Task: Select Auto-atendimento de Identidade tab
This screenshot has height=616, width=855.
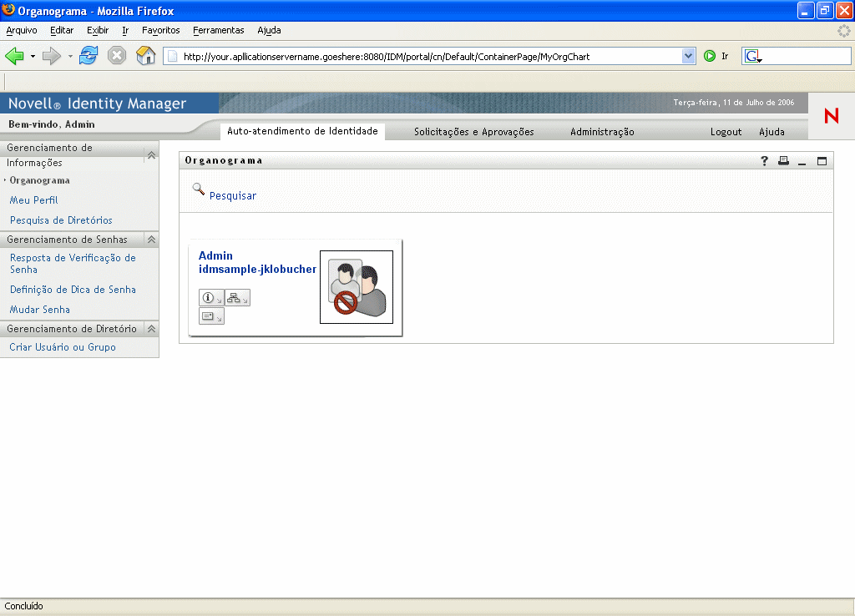Action: [x=302, y=131]
